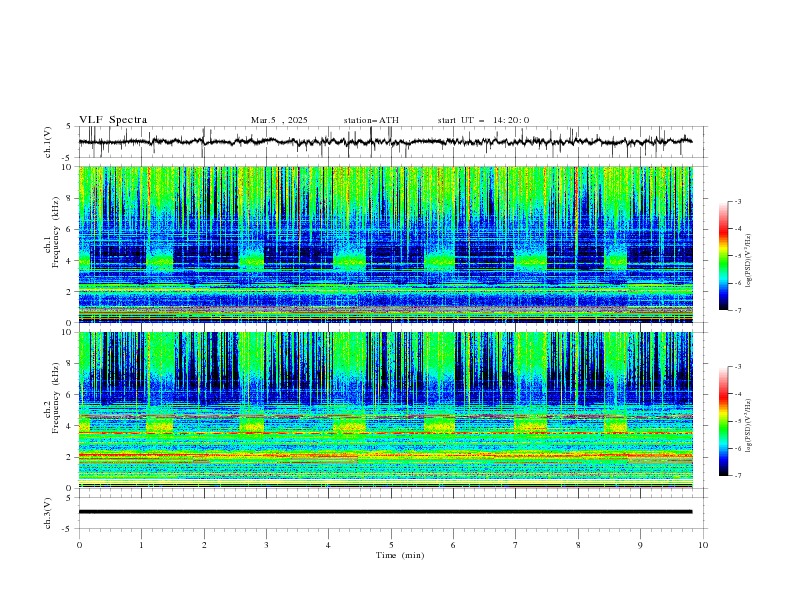Viewport: 792px width, 612px height.
Task: Click the ch.1 voltage waveform trace
Action: tap(385, 142)
